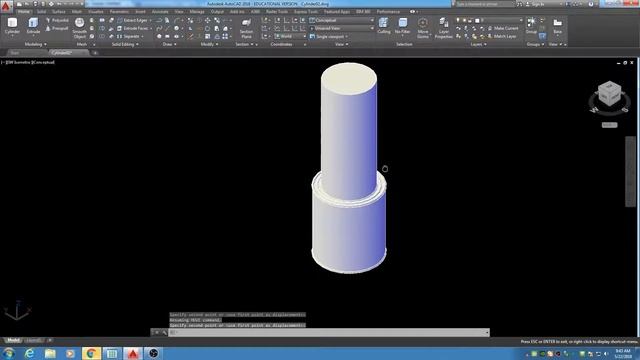Switch to the Model layout tab
640x360 pixels.
point(13,340)
